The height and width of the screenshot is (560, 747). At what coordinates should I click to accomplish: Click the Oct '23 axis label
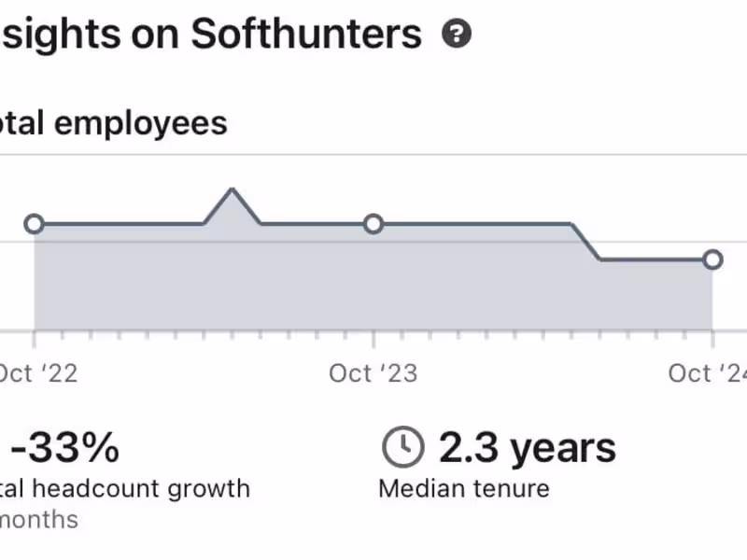click(x=373, y=374)
